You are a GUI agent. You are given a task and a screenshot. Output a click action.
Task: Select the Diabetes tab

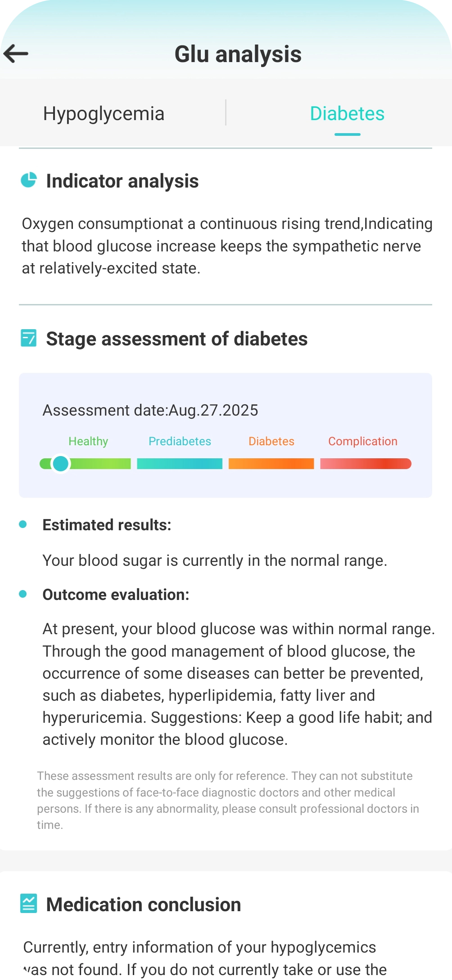(347, 114)
